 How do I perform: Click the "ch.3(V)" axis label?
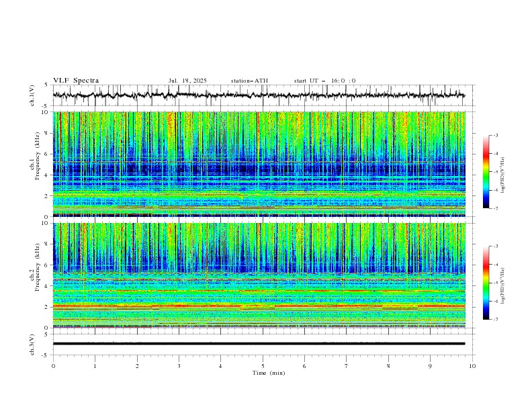(32, 345)
